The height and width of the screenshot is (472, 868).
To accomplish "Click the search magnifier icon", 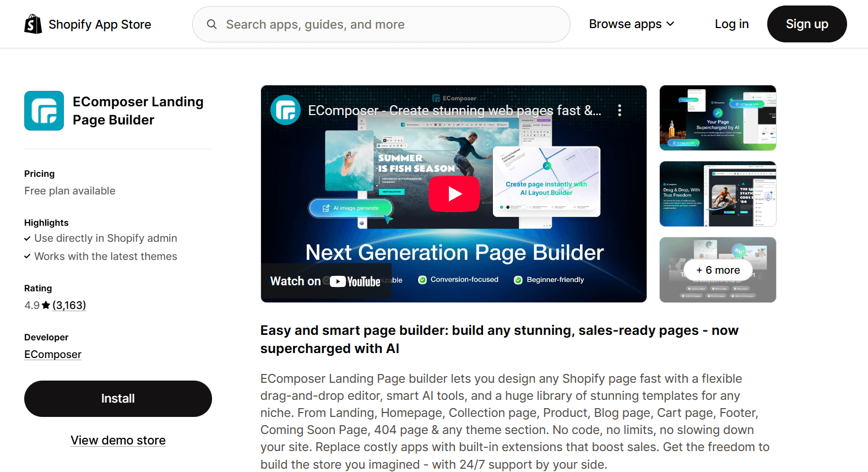I will pos(211,24).
